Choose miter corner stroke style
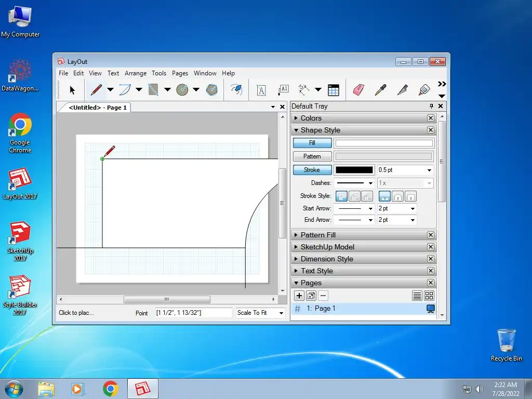The width and height of the screenshot is (532, 399). click(341, 196)
